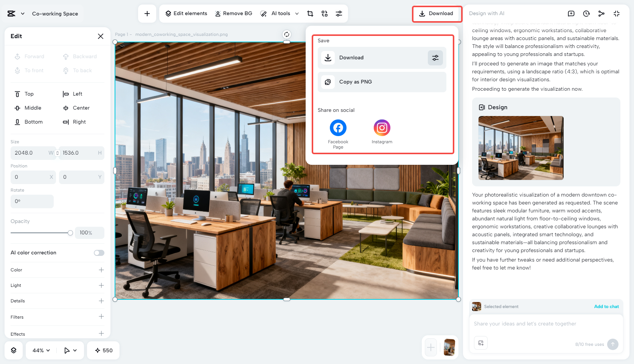634x364 pixels.
Task: Click the attach image icon in chat
Action: click(481, 343)
